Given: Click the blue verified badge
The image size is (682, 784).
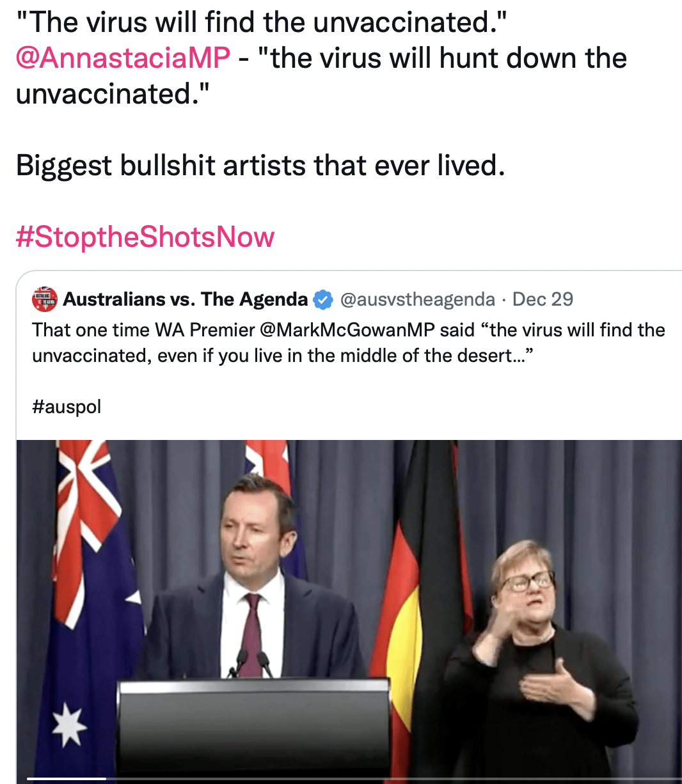Looking at the screenshot, I should (x=323, y=299).
